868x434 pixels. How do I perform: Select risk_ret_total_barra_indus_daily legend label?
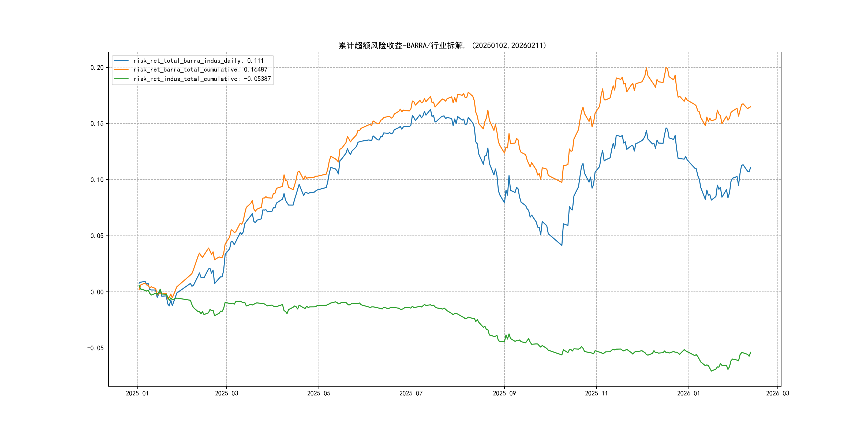198,61
